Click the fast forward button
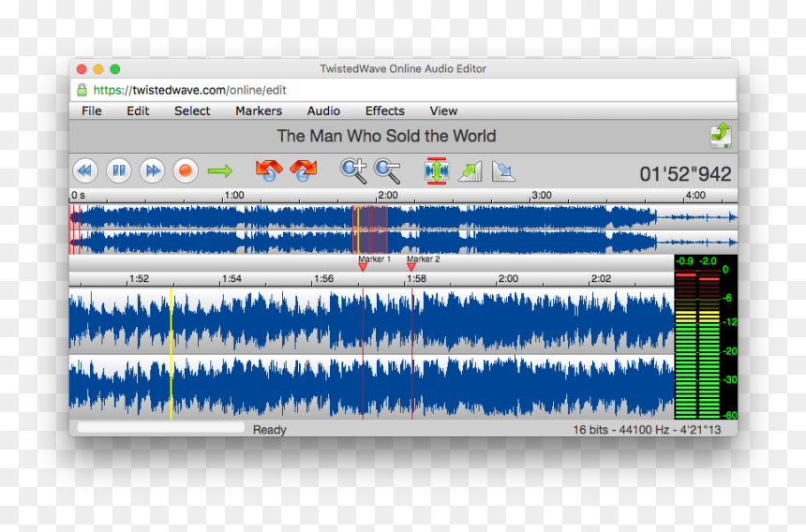Screen dimensions: 806x532 coord(152,170)
